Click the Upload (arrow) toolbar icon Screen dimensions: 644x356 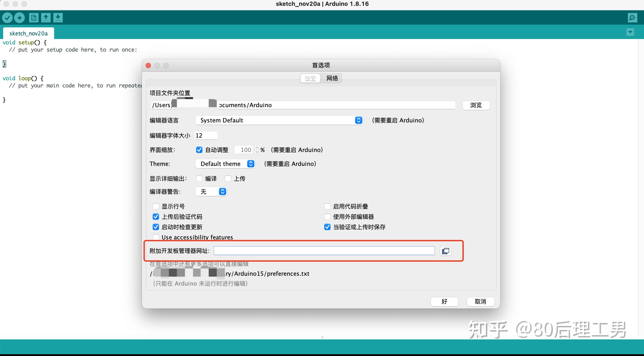click(19, 17)
